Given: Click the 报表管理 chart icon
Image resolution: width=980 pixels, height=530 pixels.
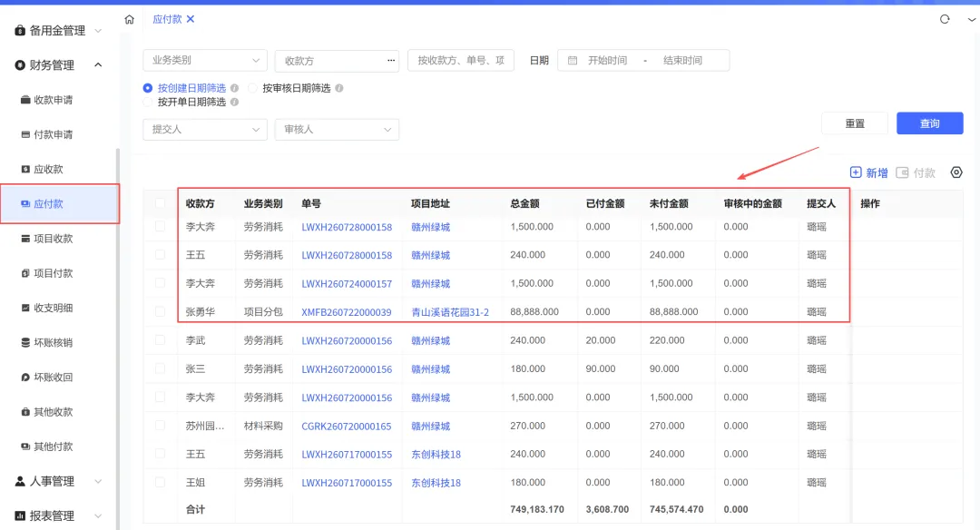Looking at the screenshot, I should tap(20, 515).
